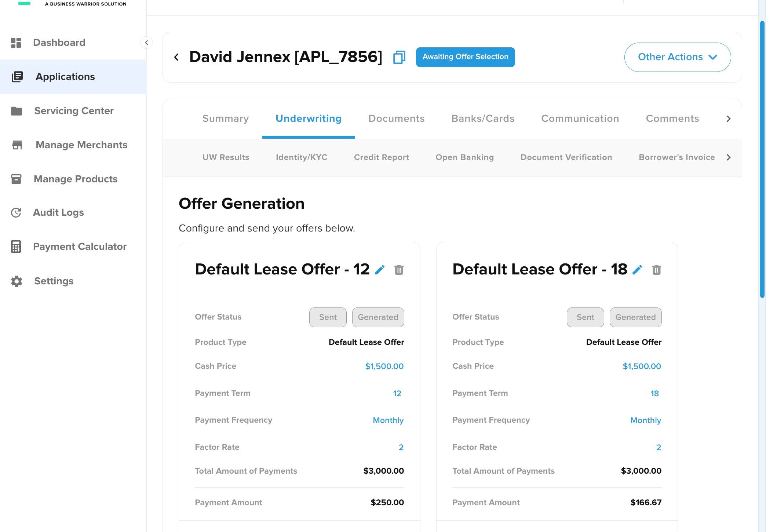
Task: Collapse the left sidebar navigation
Action: [x=146, y=43]
